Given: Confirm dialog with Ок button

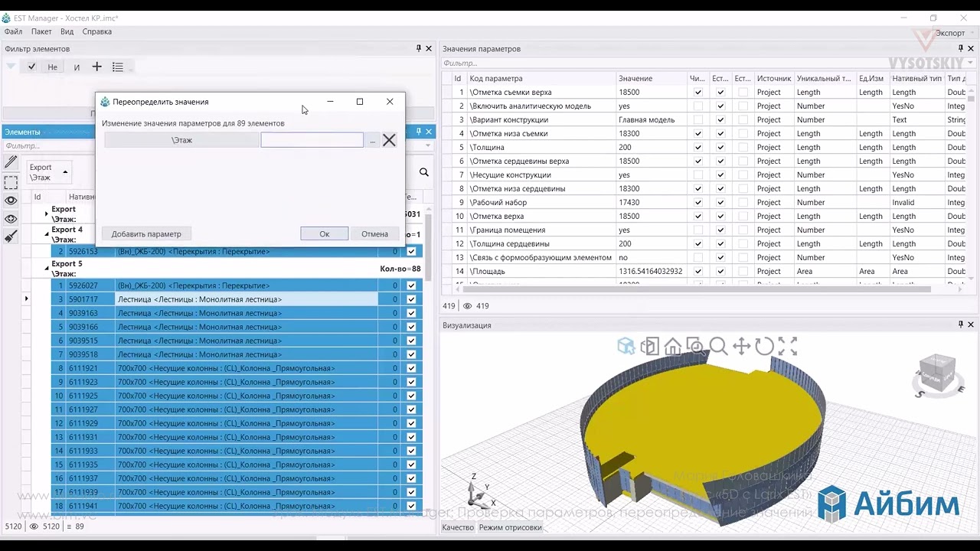Looking at the screenshot, I should coord(325,234).
